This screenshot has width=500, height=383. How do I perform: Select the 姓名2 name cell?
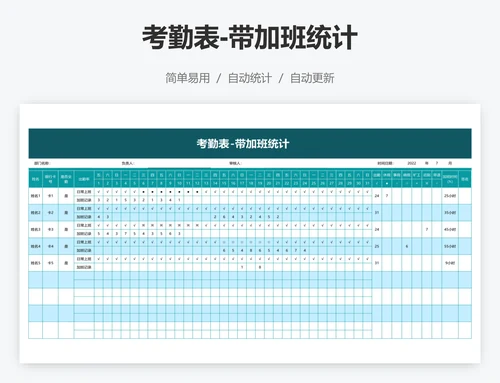35,213
